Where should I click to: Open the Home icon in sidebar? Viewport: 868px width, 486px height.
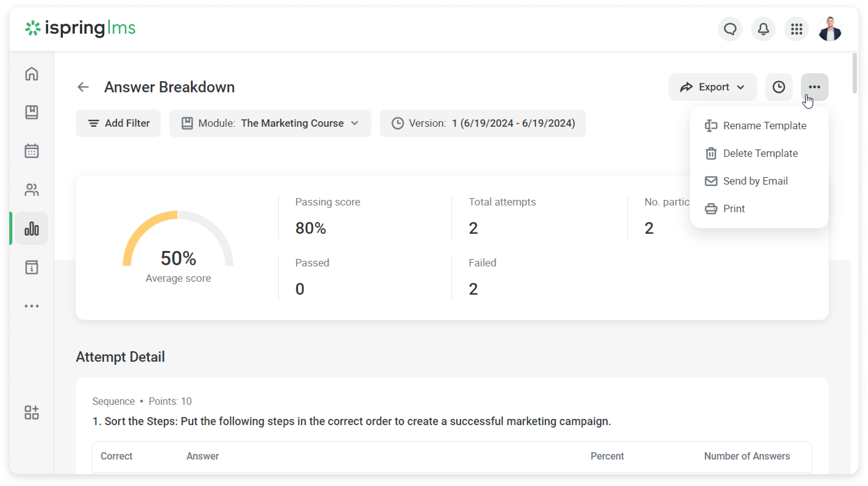point(32,74)
